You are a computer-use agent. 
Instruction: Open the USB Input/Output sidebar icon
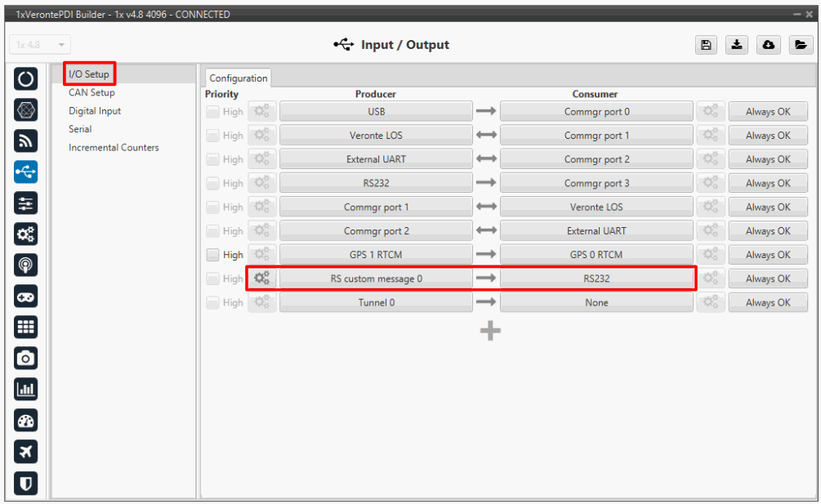26,172
